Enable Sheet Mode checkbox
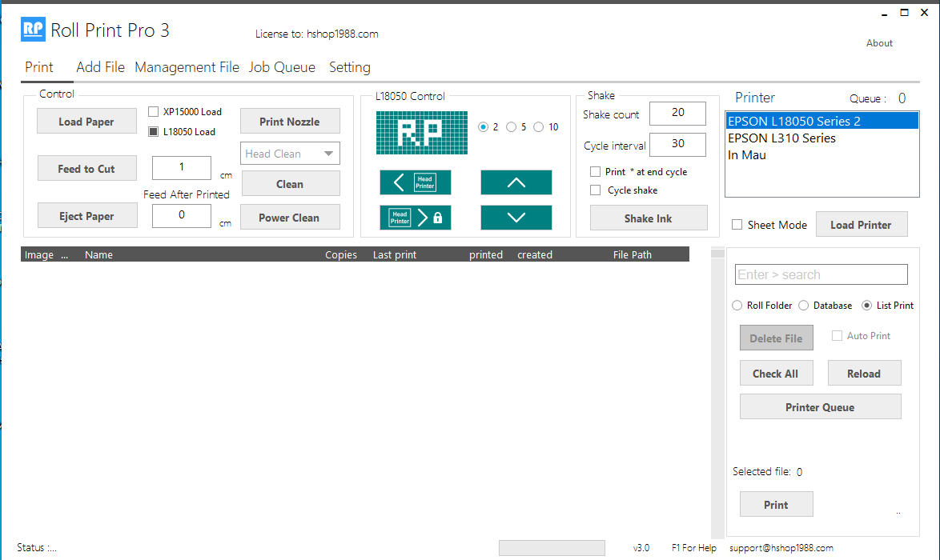 (737, 225)
